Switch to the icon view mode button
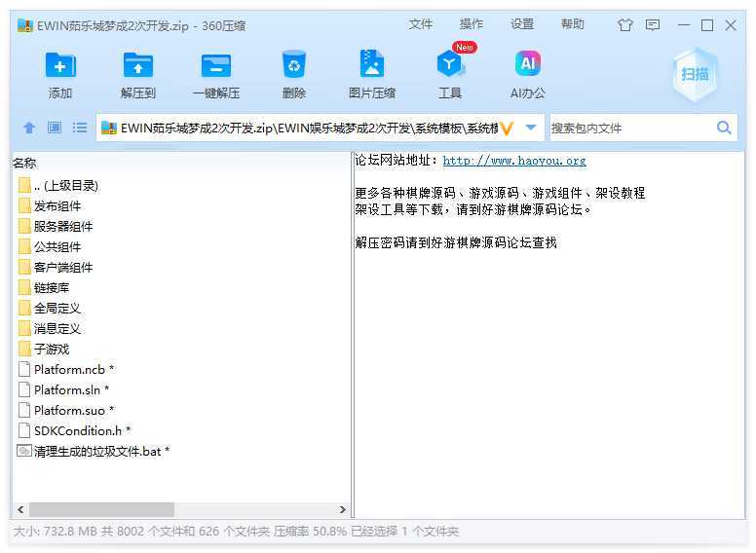 [x=55, y=128]
